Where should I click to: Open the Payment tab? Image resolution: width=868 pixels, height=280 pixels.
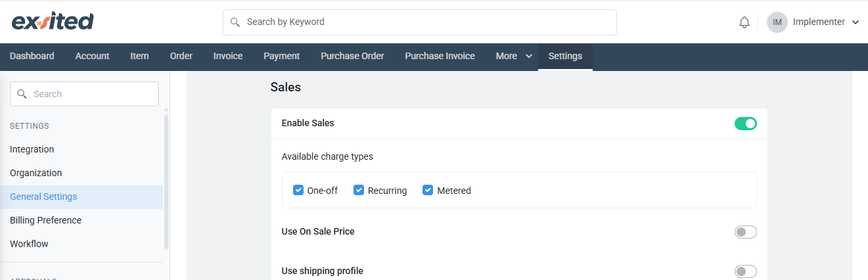282,56
